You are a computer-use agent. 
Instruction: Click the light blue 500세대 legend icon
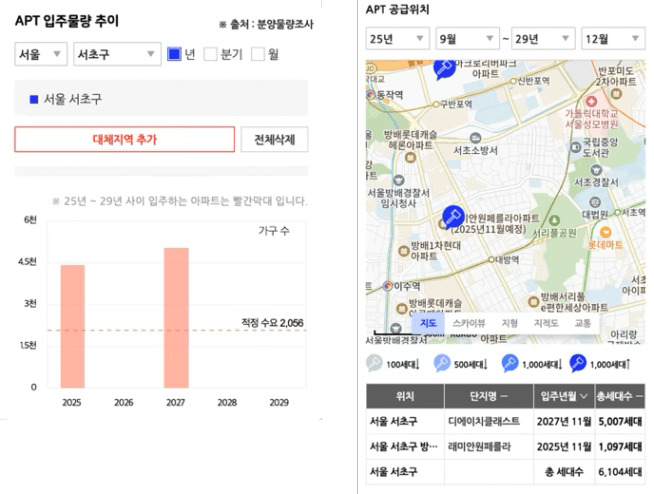pyautogui.click(x=442, y=363)
